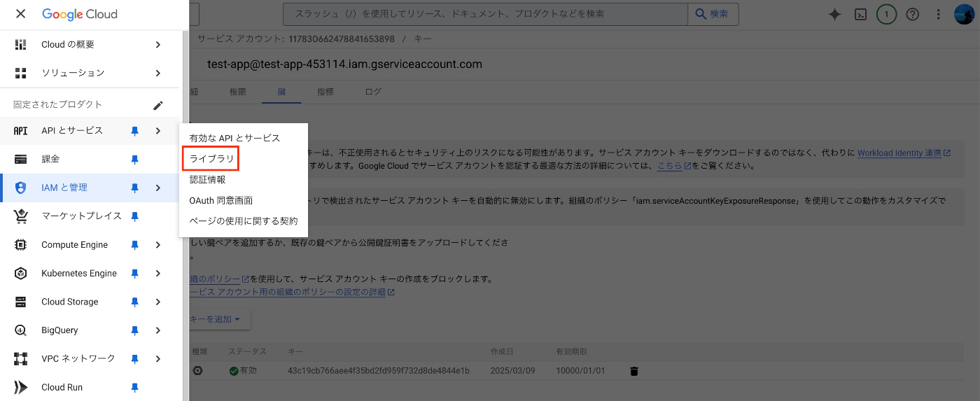
Task: Open the help question mark icon
Action: (x=912, y=14)
